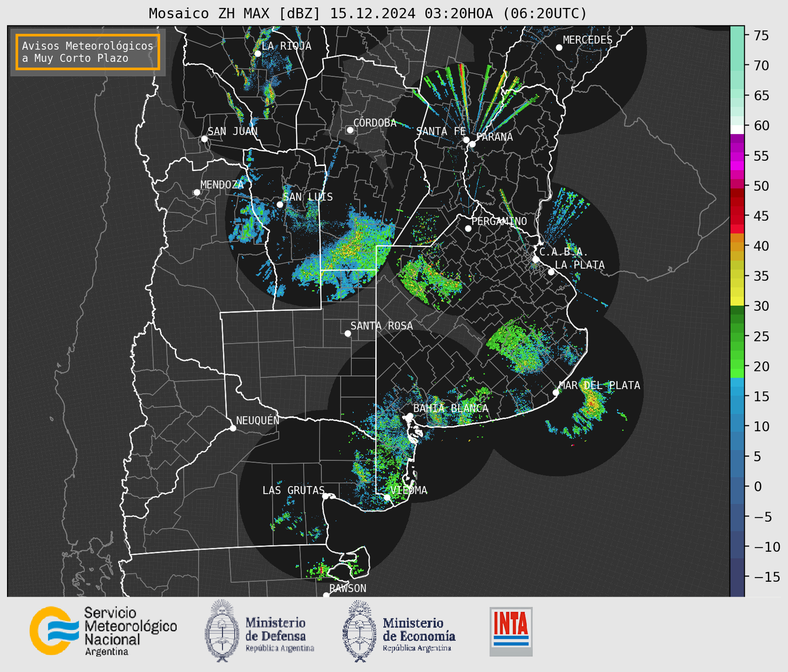Select the CÓRDOBA city marker

click(350, 130)
